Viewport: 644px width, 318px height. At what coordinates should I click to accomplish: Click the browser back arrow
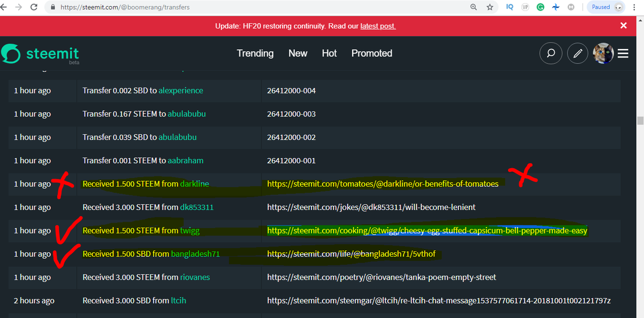[4, 7]
